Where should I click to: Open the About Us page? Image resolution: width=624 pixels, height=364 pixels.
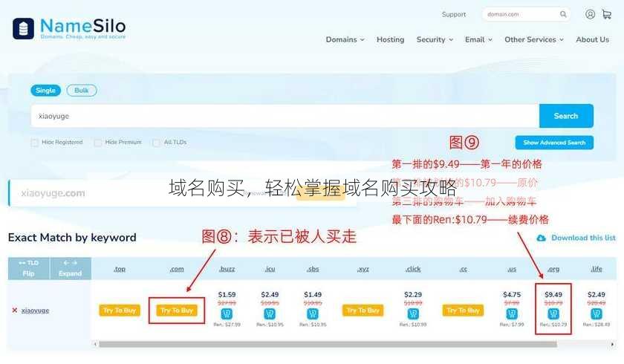(x=592, y=39)
